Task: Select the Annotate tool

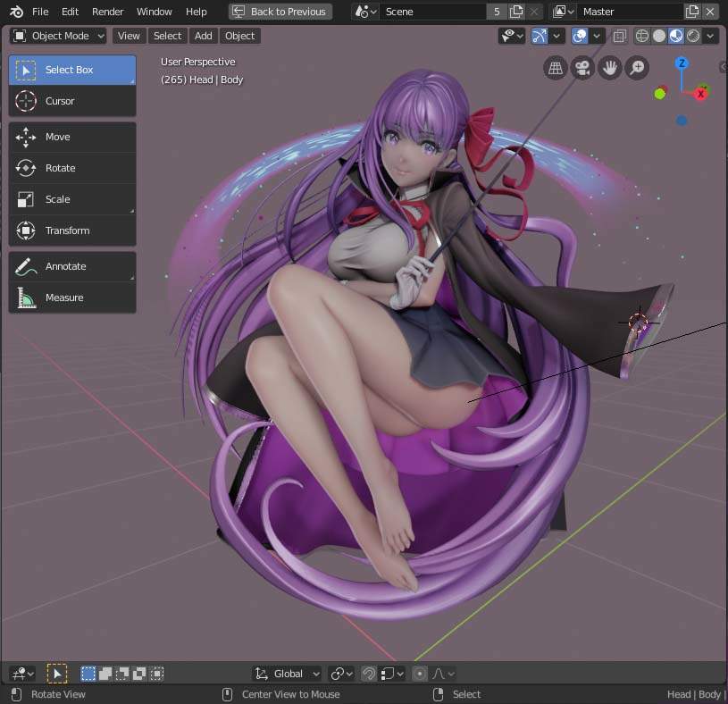Action: pos(72,266)
